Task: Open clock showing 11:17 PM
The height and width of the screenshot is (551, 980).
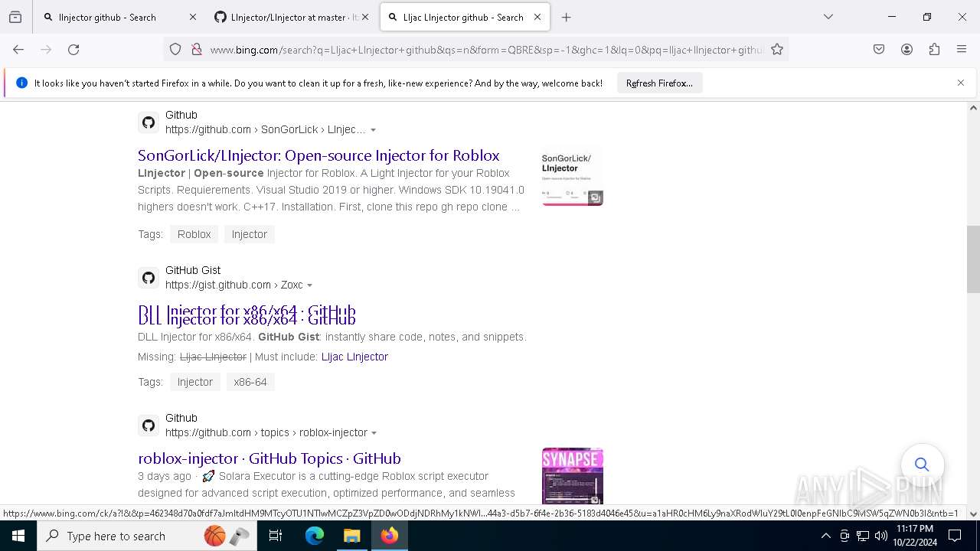Action: [914, 536]
